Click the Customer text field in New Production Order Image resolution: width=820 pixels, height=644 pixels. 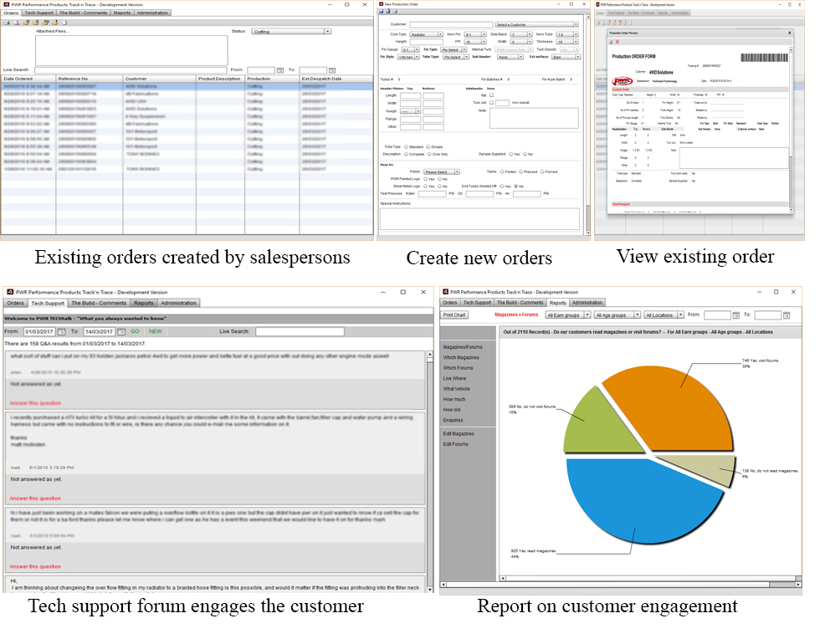point(451,24)
